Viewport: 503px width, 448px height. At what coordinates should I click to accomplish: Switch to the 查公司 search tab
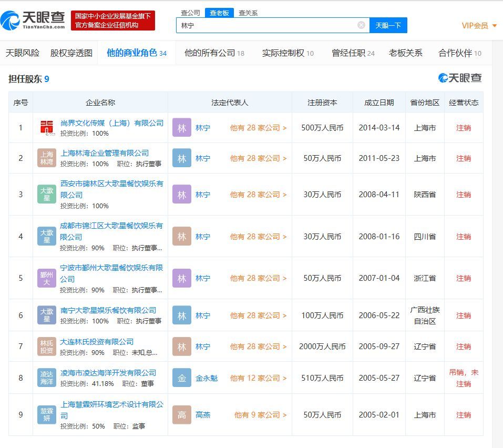(190, 13)
